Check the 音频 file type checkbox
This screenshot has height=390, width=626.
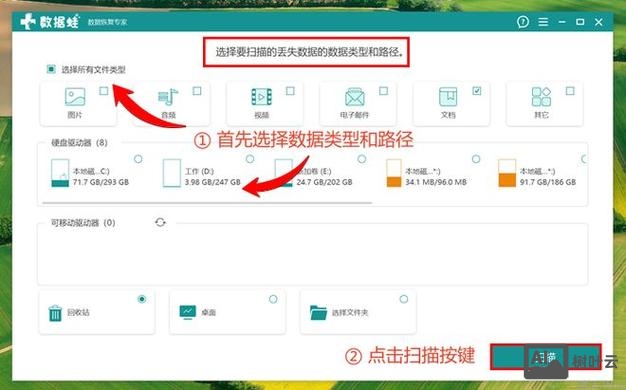(x=197, y=91)
